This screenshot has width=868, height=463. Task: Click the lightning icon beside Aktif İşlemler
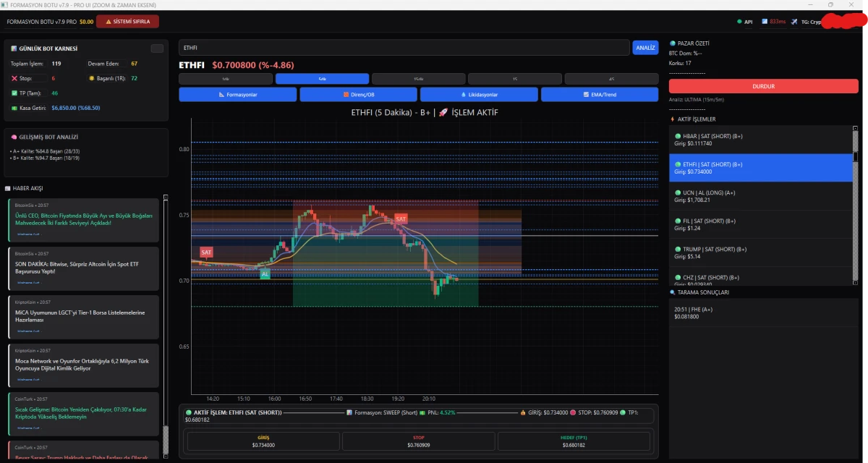[x=673, y=119]
